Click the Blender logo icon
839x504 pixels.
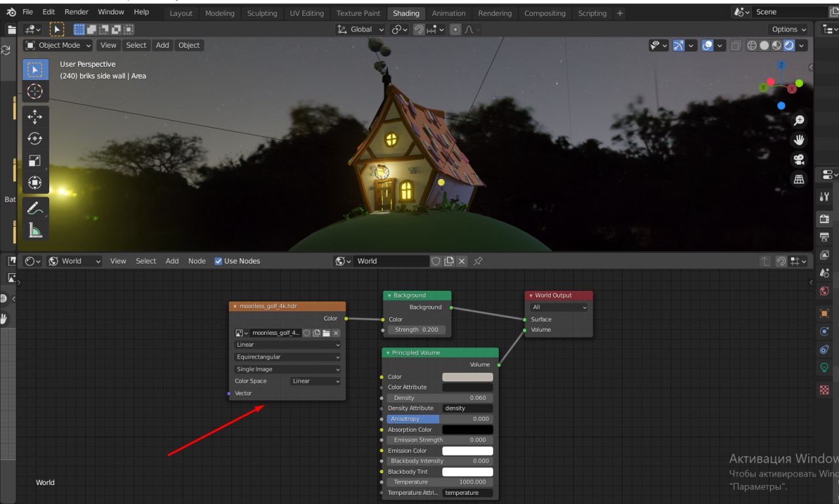click(x=11, y=12)
